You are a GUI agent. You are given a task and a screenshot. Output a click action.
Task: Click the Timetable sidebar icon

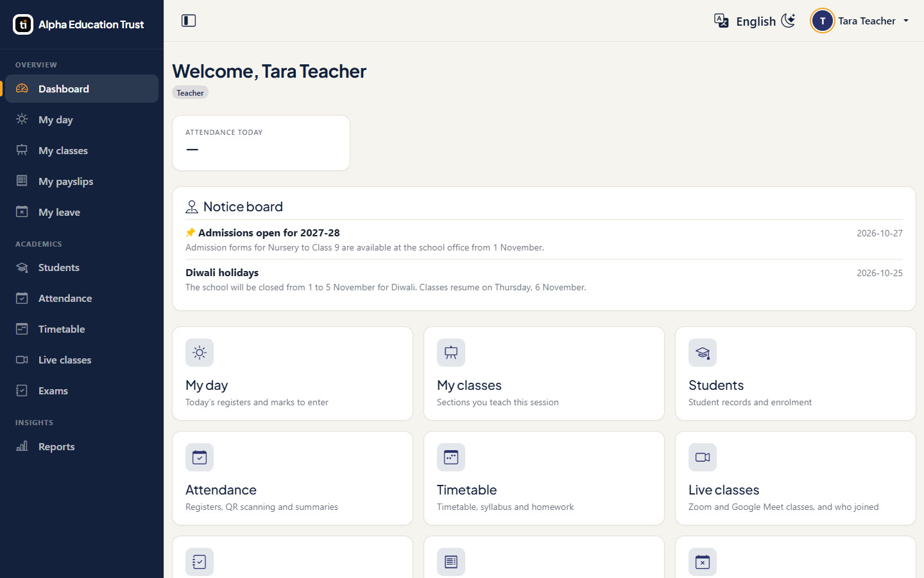click(x=22, y=329)
